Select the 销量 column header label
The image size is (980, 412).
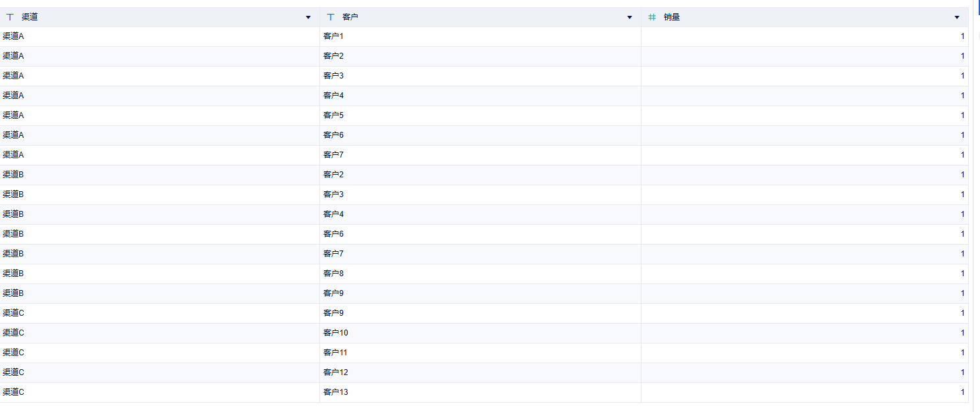click(672, 17)
